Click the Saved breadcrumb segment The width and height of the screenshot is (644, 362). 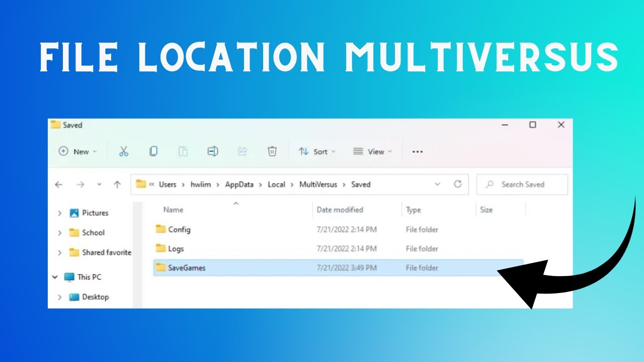[x=361, y=185]
